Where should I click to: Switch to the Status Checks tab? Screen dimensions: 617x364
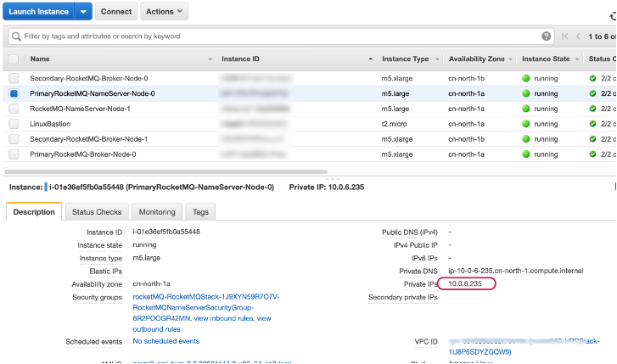pos(97,212)
